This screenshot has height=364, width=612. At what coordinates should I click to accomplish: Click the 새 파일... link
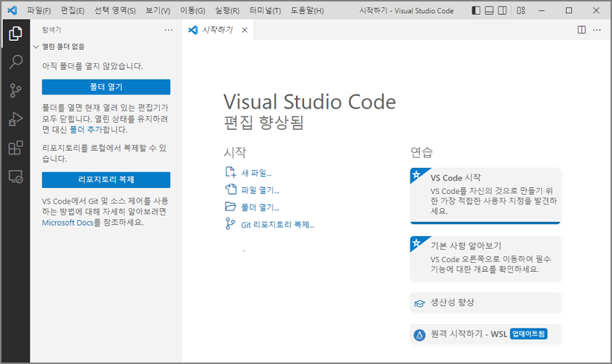click(256, 173)
